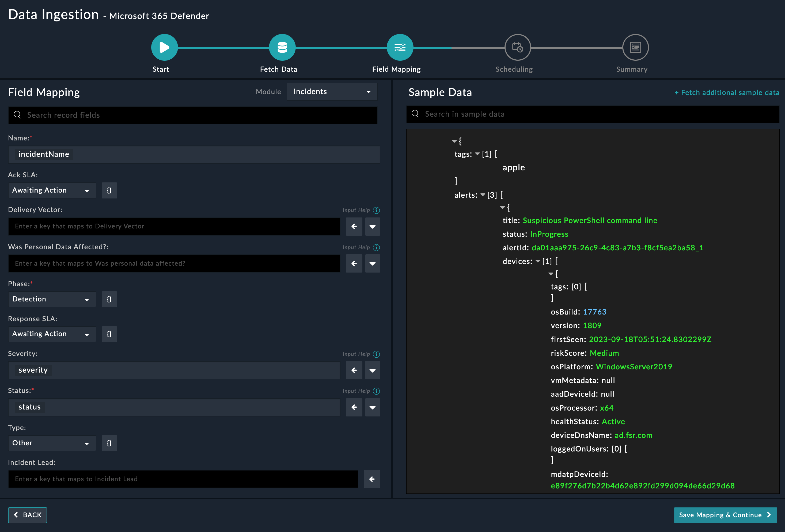
Task: Click the Summary step icon
Action: point(635,47)
